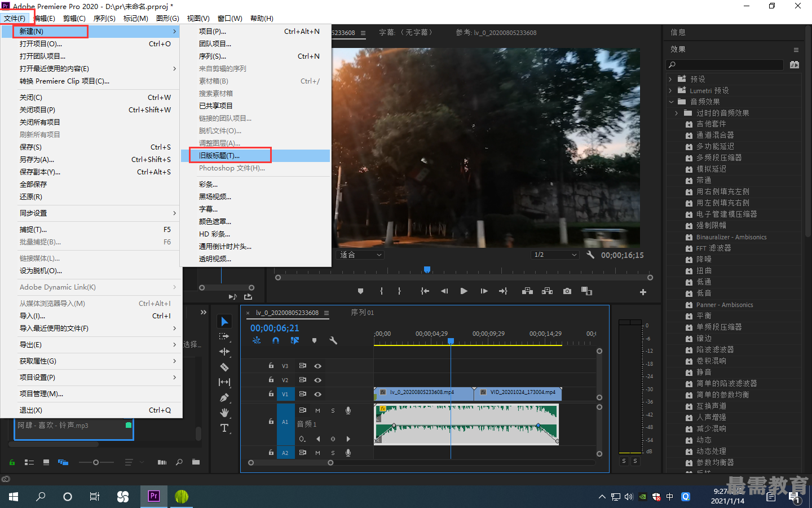The image size is (812, 508).
Task: Choose 导入(I)... from File menu
Action: (x=91, y=316)
